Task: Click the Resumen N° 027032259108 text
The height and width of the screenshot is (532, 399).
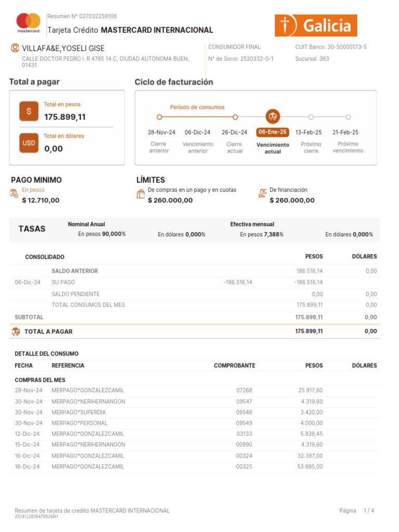Action: coord(82,16)
